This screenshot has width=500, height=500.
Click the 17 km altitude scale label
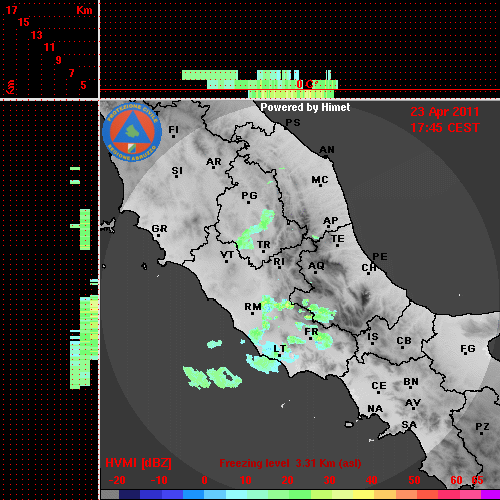(x=11, y=10)
